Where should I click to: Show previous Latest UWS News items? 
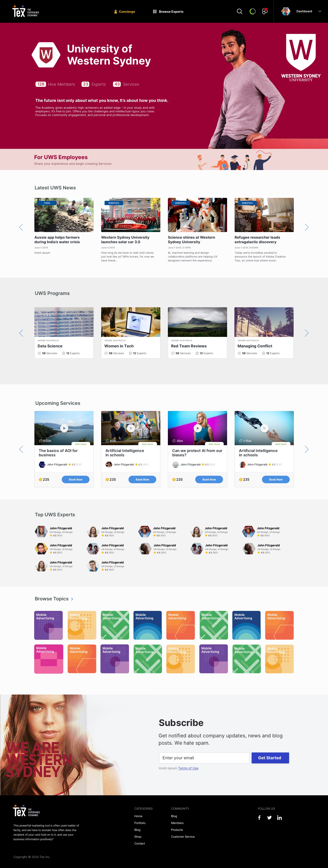click(x=21, y=227)
